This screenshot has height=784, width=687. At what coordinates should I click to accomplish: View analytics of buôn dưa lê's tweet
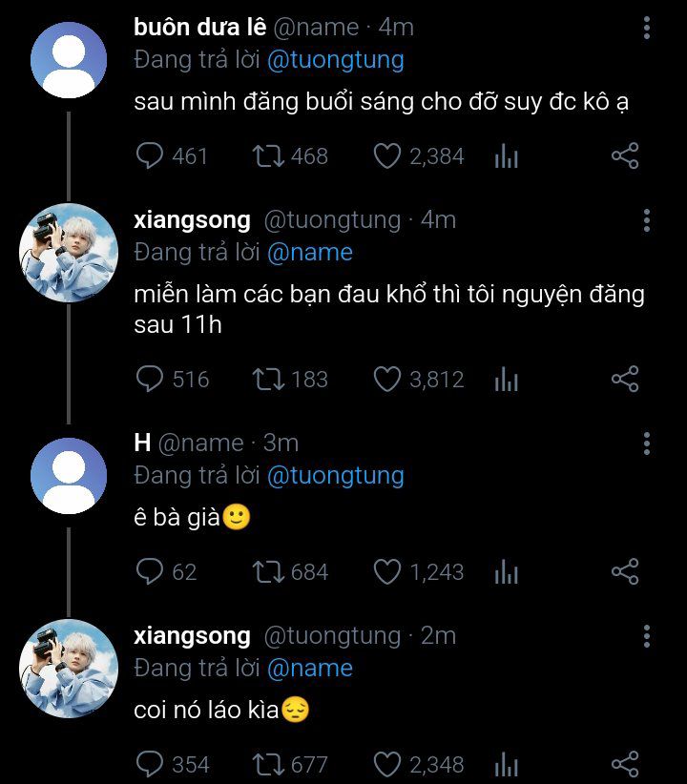(506, 156)
